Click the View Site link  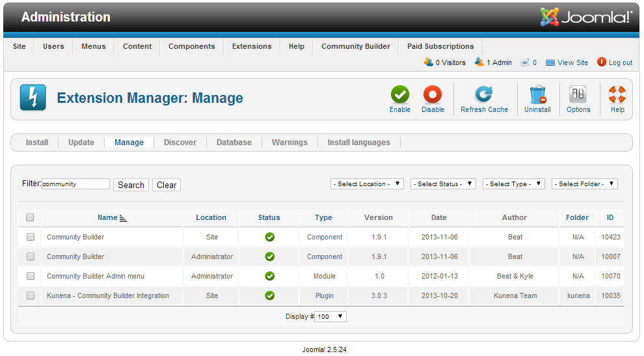click(572, 62)
